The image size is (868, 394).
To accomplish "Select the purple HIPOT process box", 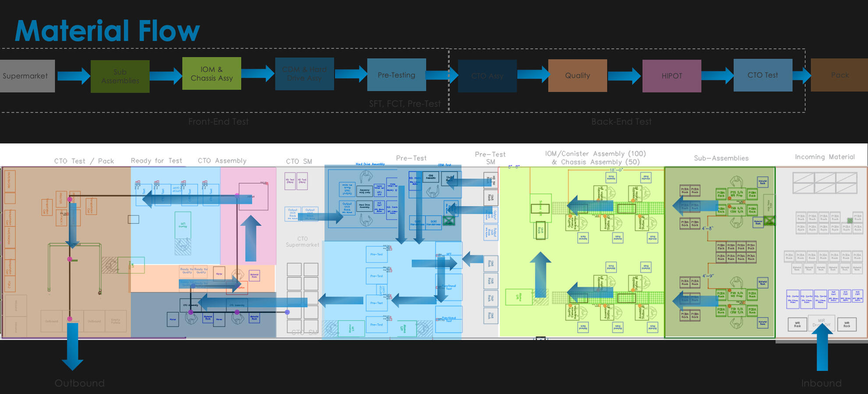I will point(672,76).
